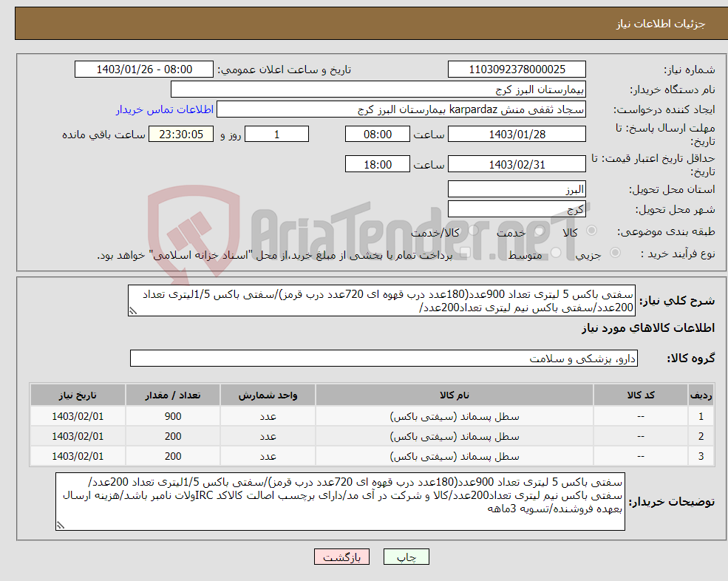Click the نام کالا column header
The image size is (728, 581).
tap(454, 395)
